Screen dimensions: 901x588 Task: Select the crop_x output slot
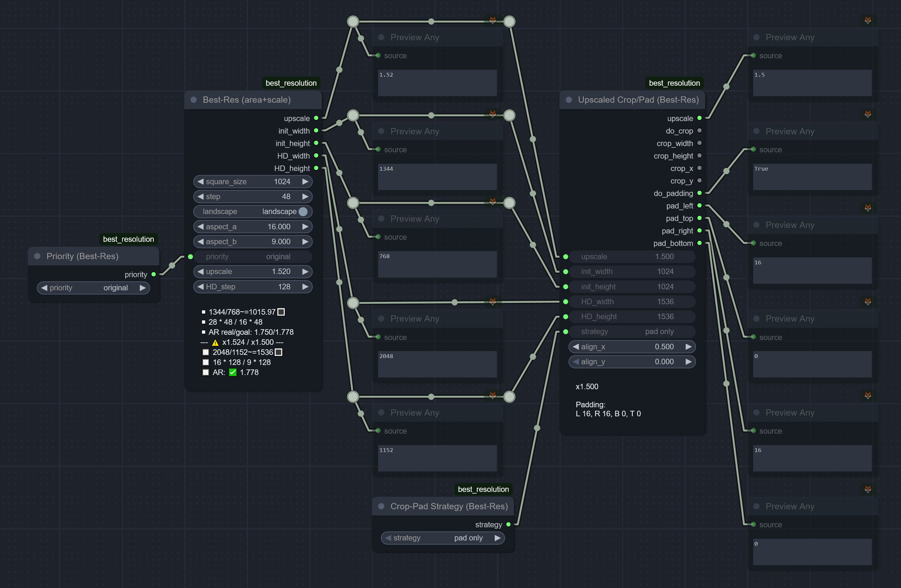[x=699, y=168]
